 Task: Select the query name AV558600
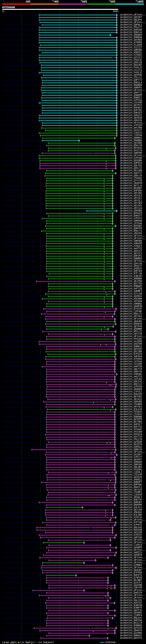pos(8,8)
